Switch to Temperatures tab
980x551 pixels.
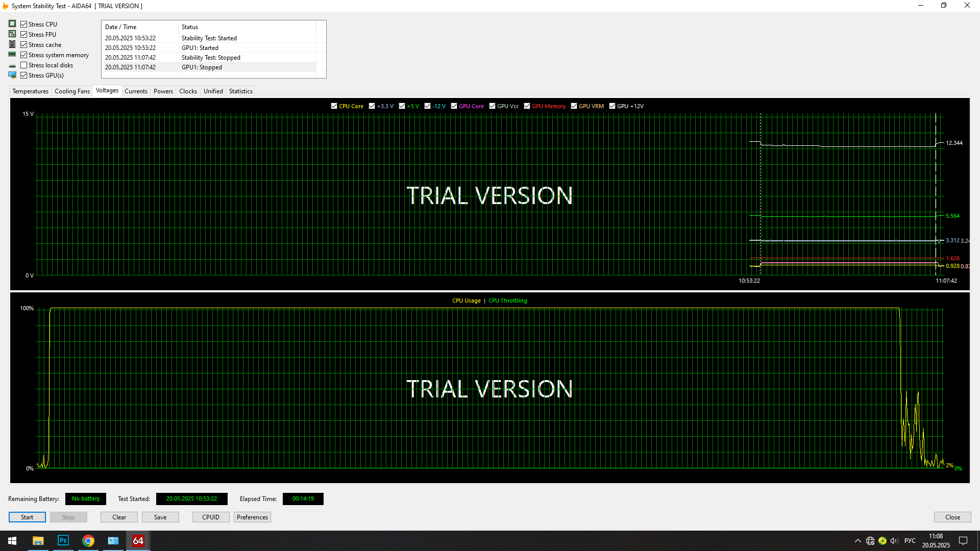pyautogui.click(x=30, y=91)
